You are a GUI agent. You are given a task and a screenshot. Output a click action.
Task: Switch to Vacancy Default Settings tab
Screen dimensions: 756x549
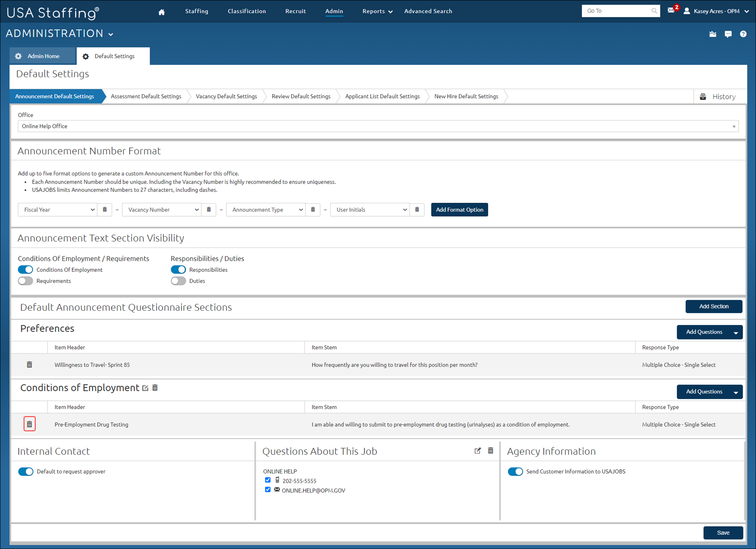click(x=226, y=96)
